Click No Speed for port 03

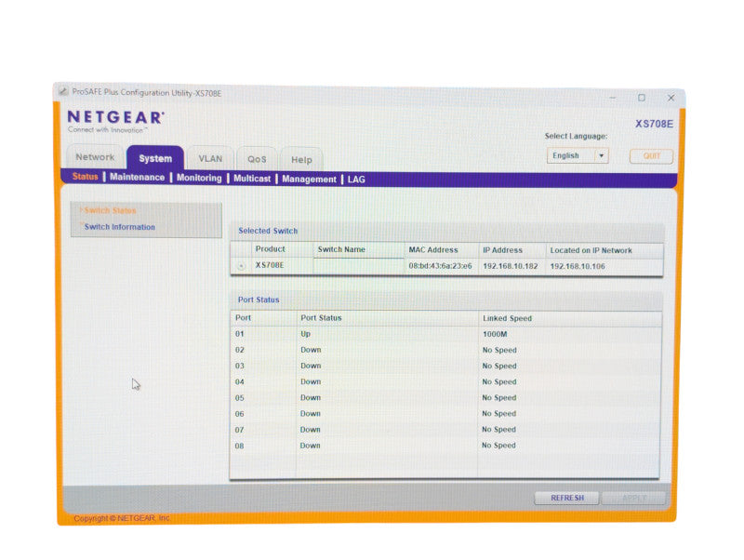click(499, 366)
